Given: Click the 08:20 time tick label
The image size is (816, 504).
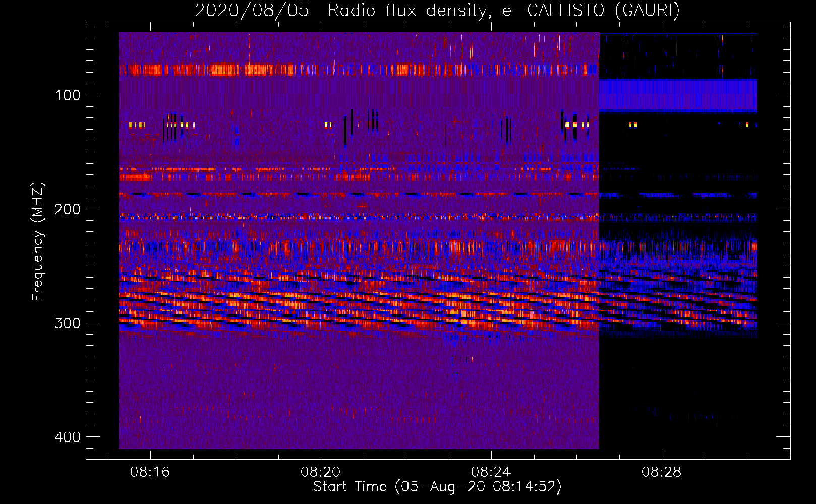Looking at the screenshot, I should coord(320,472).
